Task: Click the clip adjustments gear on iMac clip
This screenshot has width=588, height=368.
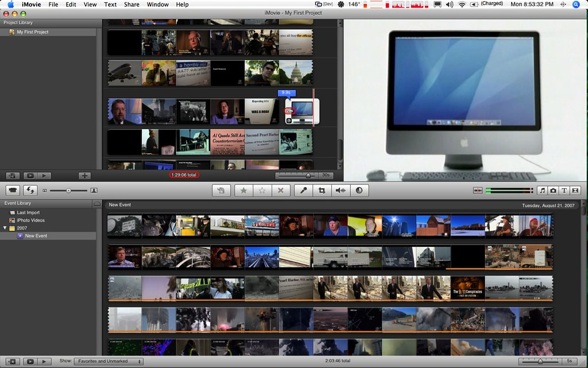Action: pos(289,121)
